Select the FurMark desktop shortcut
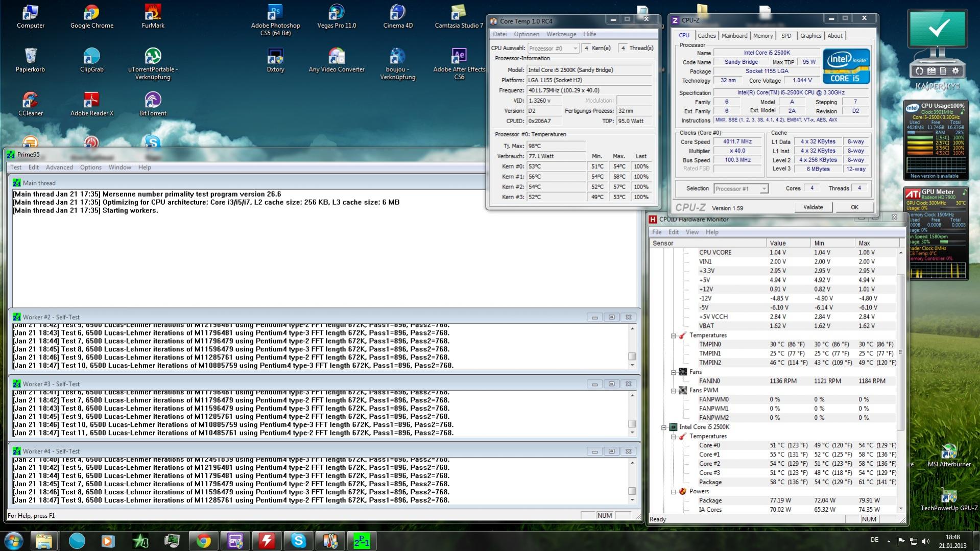 [153, 16]
